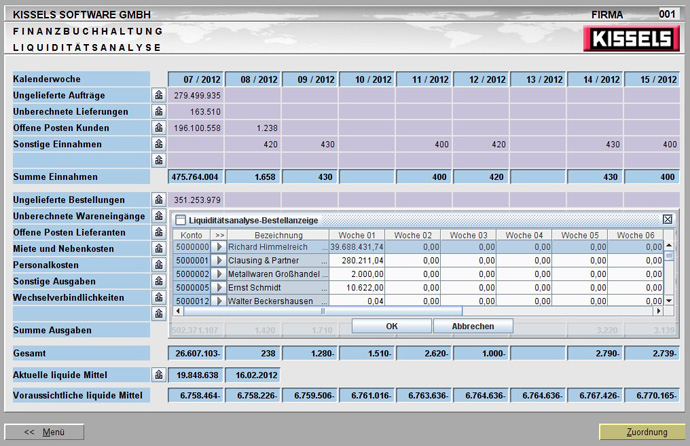This screenshot has width=690, height=446.
Task: Click Woche 01 value 10.622,00
Action: [357, 288]
